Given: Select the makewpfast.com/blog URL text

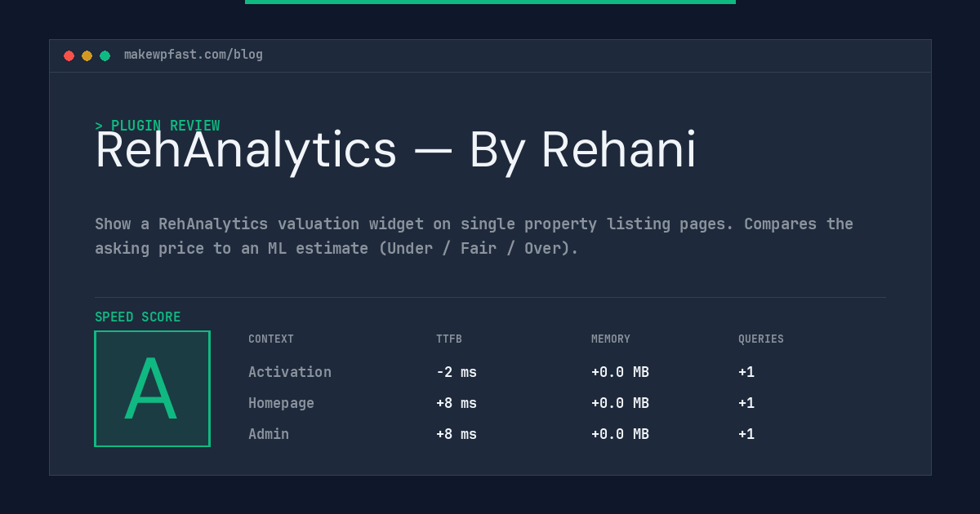Looking at the screenshot, I should 194,55.
